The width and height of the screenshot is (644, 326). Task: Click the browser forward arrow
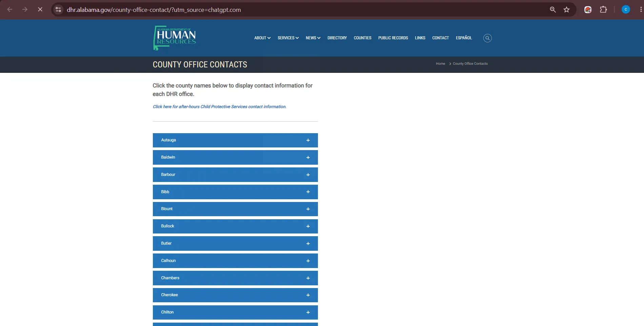pos(25,9)
